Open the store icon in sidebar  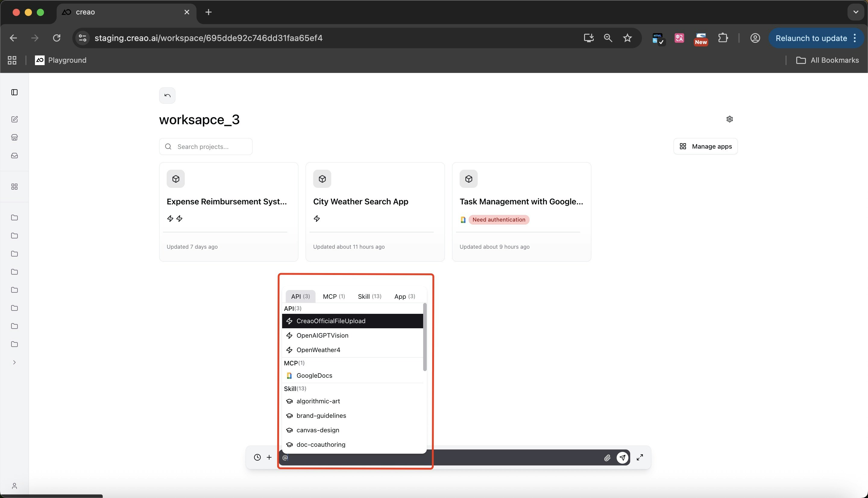(14, 137)
